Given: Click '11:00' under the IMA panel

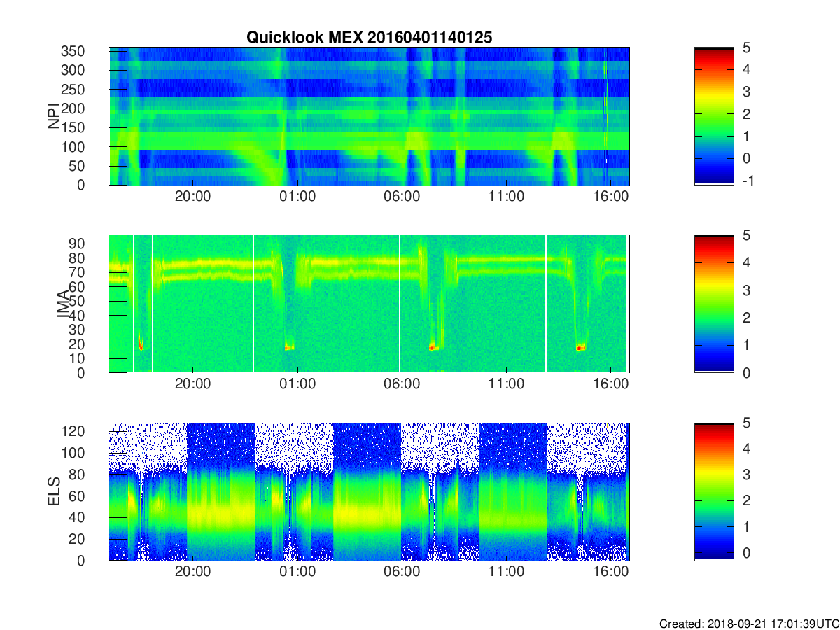Looking at the screenshot, I should pos(507,384).
